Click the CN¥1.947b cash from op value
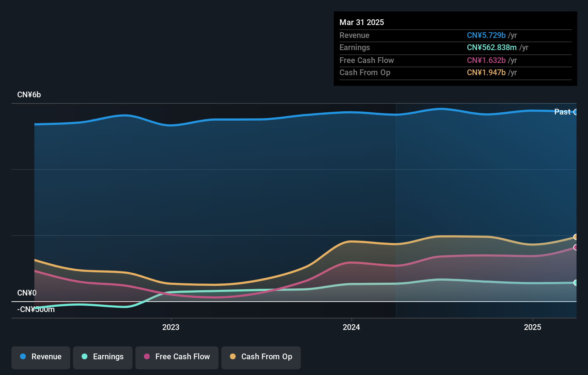This screenshot has width=588, height=375. coord(486,72)
